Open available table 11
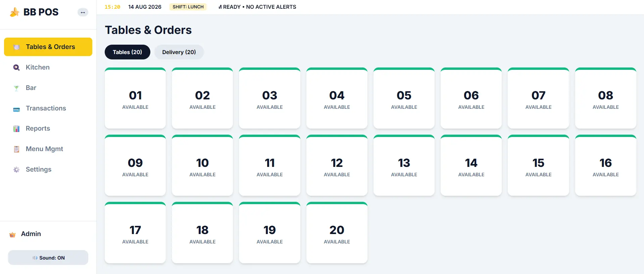Image resolution: width=644 pixels, height=274 pixels. [270, 165]
